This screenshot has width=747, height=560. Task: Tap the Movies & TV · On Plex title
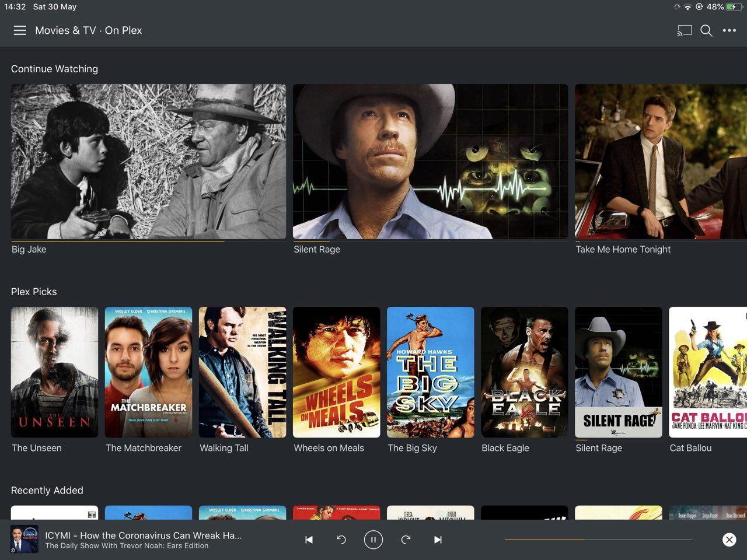(89, 30)
